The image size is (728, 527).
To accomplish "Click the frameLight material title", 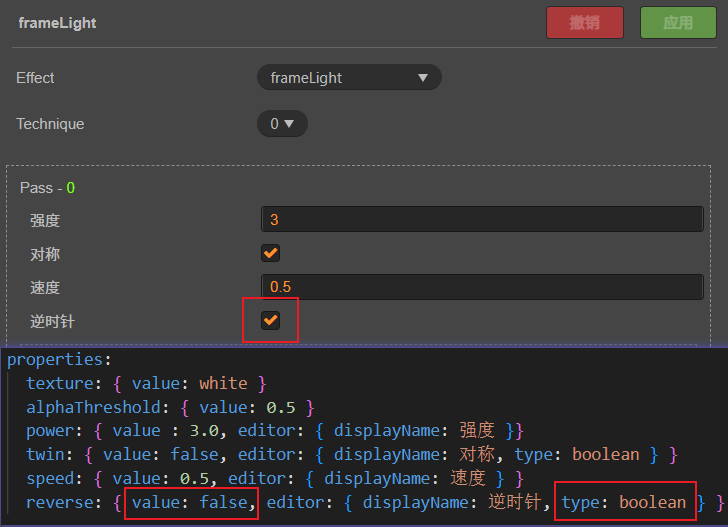I will click(x=57, y=23).
